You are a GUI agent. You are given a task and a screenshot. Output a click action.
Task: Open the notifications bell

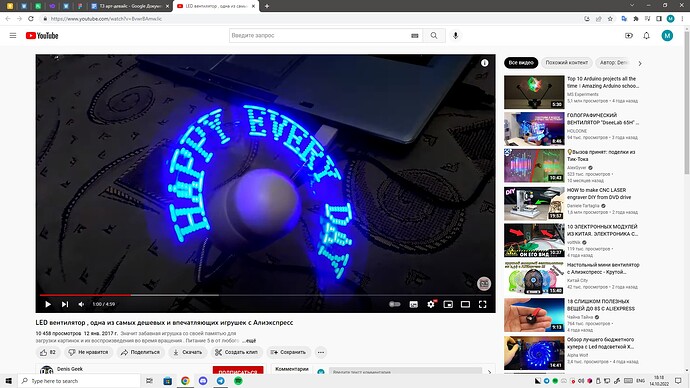tap(646, 36)
